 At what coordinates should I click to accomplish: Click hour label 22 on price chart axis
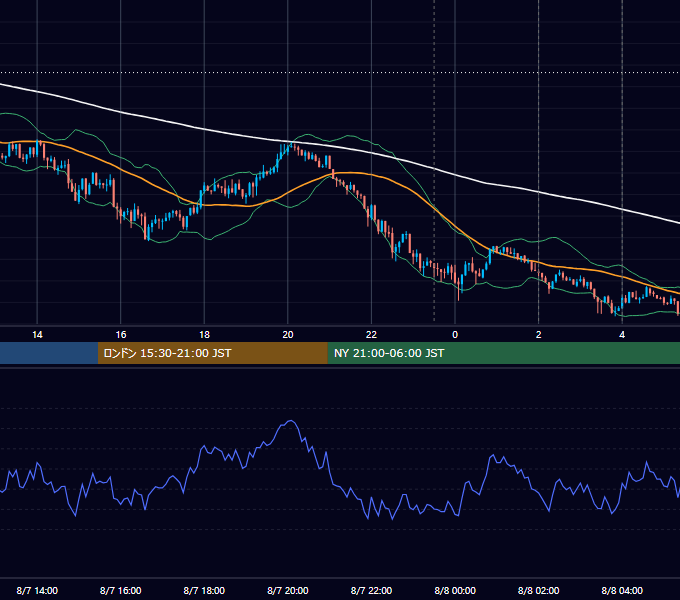click(371, 335)
